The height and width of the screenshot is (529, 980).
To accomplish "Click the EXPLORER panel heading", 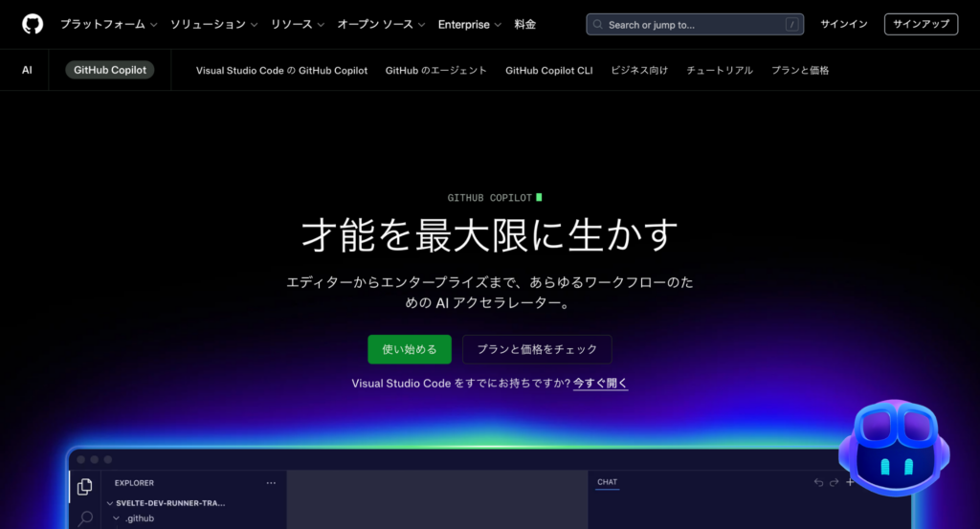I will point(134,483).
